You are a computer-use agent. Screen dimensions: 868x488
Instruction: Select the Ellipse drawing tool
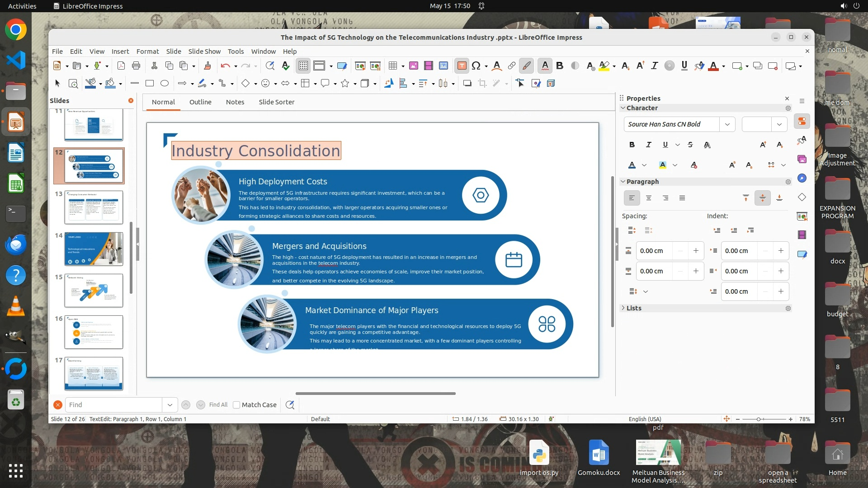(165, 83)
